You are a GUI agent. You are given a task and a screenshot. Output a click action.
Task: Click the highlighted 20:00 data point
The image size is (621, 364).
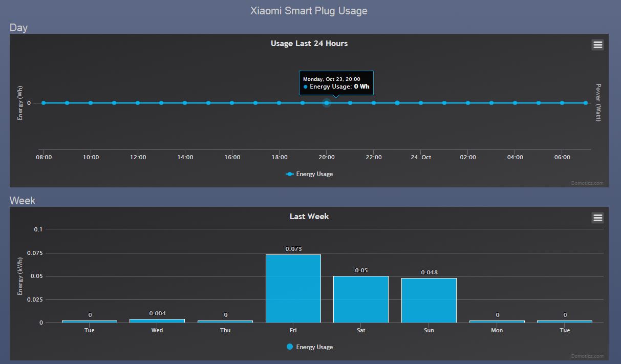pyautogui.click(x=327, y=103)
